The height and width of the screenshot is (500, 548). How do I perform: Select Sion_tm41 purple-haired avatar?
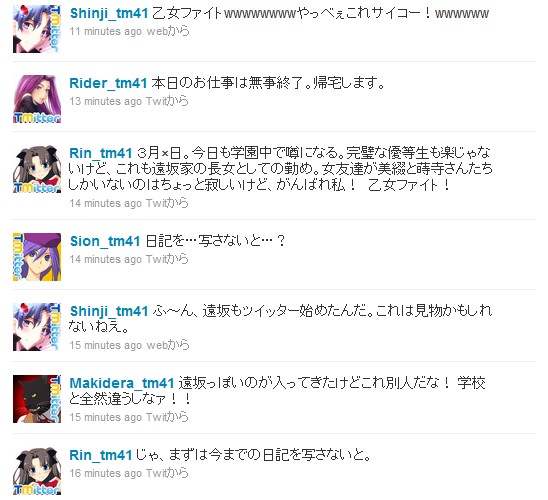point(37,257)
